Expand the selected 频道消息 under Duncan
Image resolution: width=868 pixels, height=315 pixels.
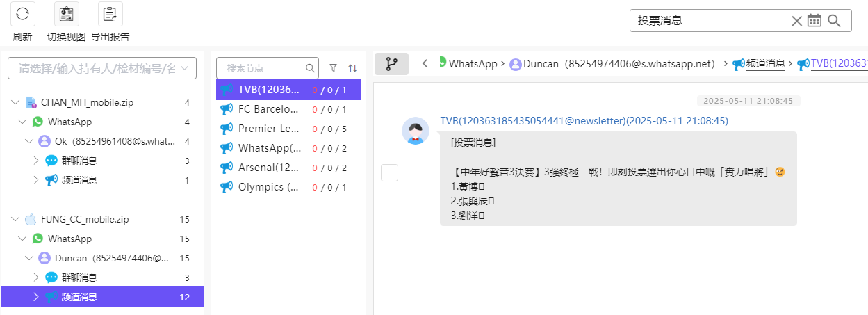tap(36, 297)
